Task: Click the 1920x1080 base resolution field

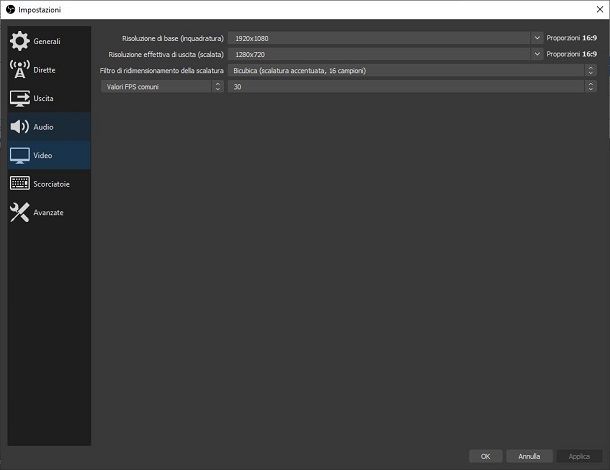Action: coord(379,38)
